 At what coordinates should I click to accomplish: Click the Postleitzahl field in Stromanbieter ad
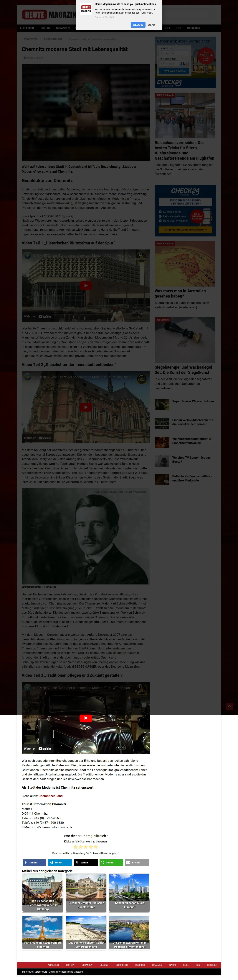tap(173, 53)
